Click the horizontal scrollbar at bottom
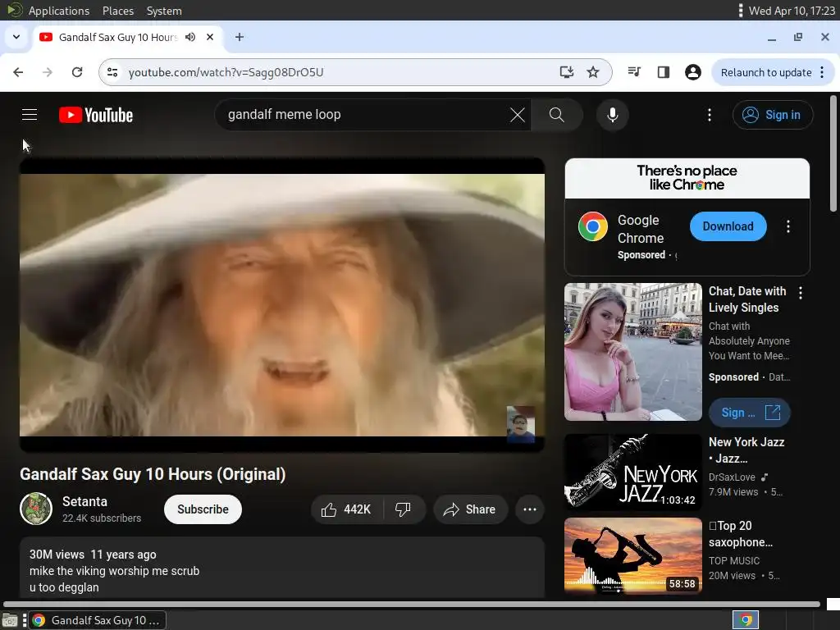 click(x=412, y=605)
